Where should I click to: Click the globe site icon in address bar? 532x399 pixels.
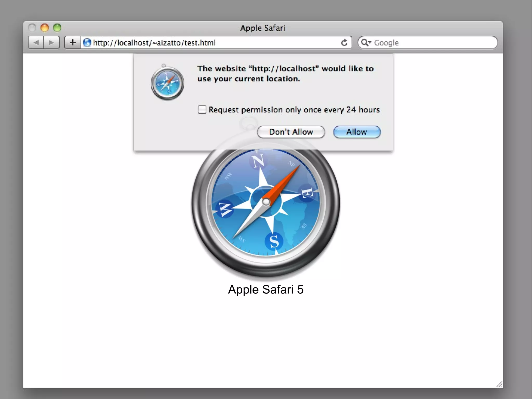tap(87, 43)
